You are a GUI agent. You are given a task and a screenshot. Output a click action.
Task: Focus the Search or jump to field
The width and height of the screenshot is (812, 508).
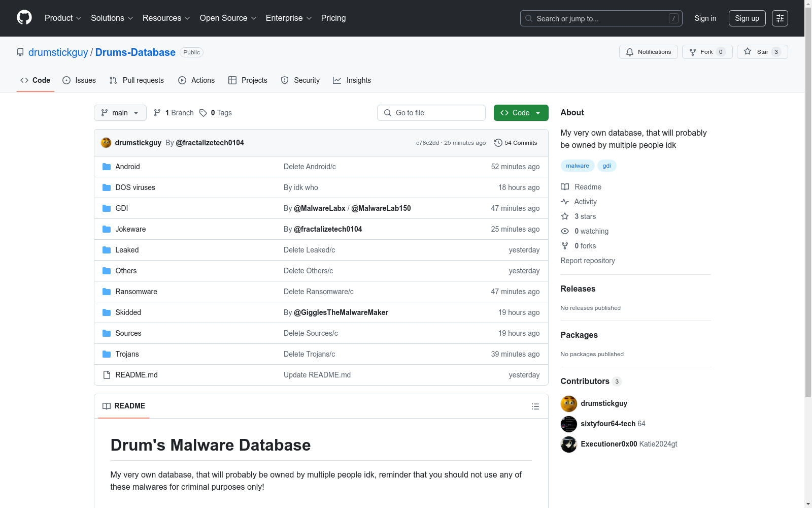[x=601, y=18]
